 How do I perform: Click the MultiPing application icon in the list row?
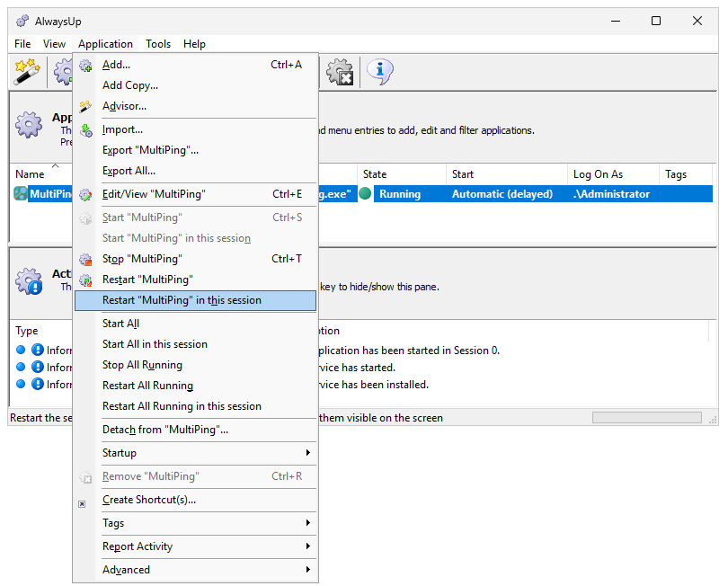(21, 193)
